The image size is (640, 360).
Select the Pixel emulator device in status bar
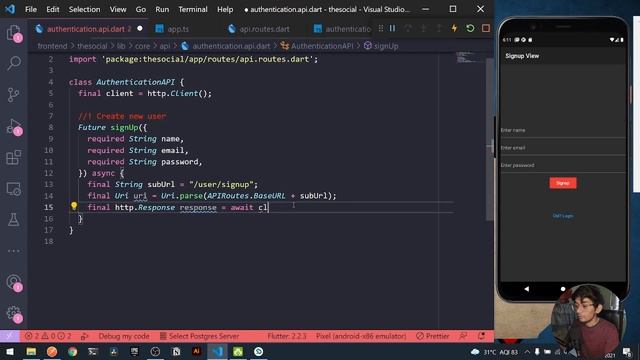point(361,336)
